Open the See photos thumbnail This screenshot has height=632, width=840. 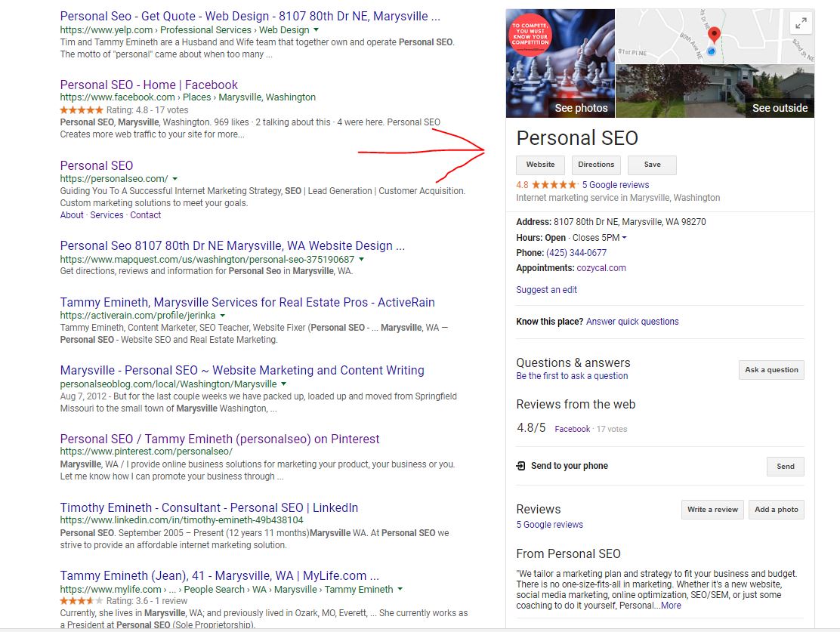[x=561, y=63]
